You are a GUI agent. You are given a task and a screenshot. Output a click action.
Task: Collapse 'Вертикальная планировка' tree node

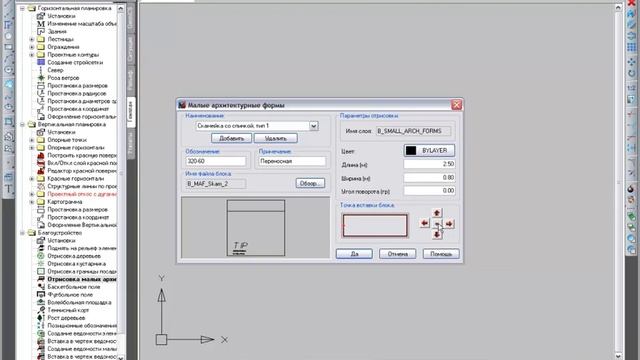[x=23, y=124]
